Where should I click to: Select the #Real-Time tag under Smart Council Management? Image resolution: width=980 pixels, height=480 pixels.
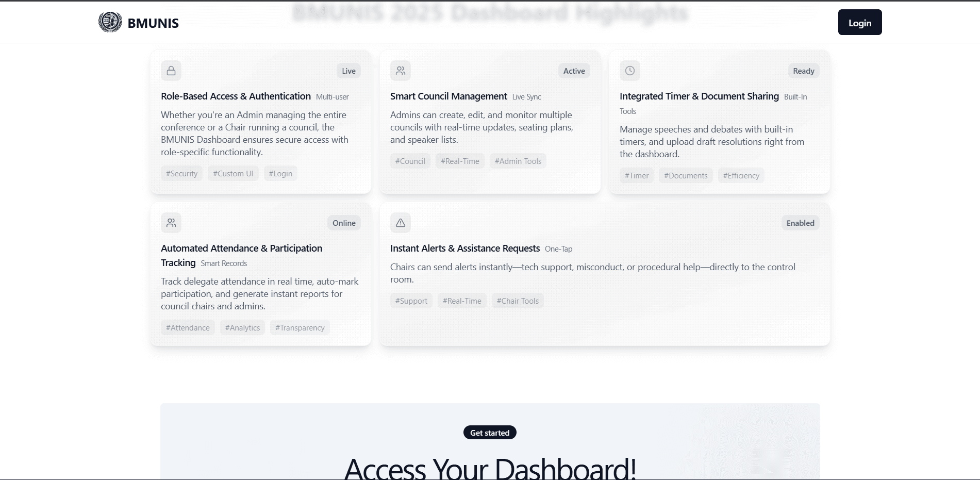click(460, 161)
